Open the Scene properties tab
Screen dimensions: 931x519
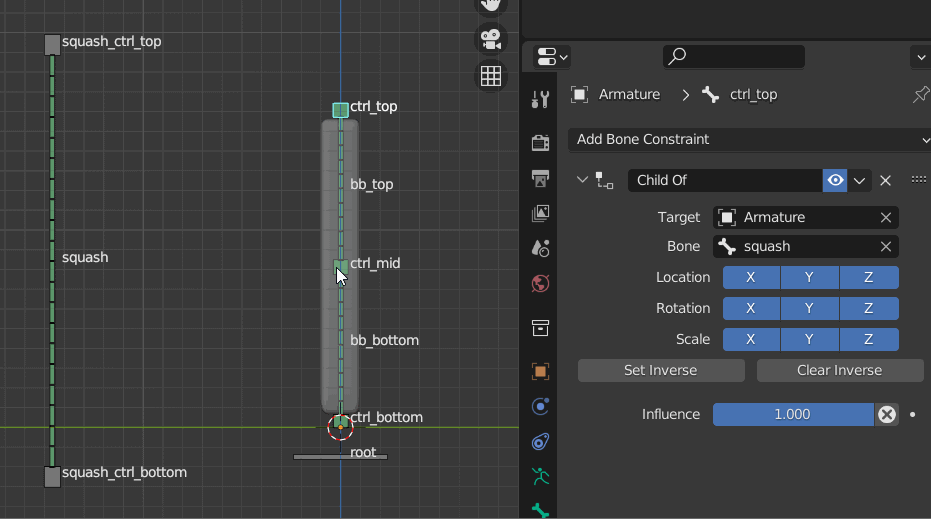(x=540, y=248)
